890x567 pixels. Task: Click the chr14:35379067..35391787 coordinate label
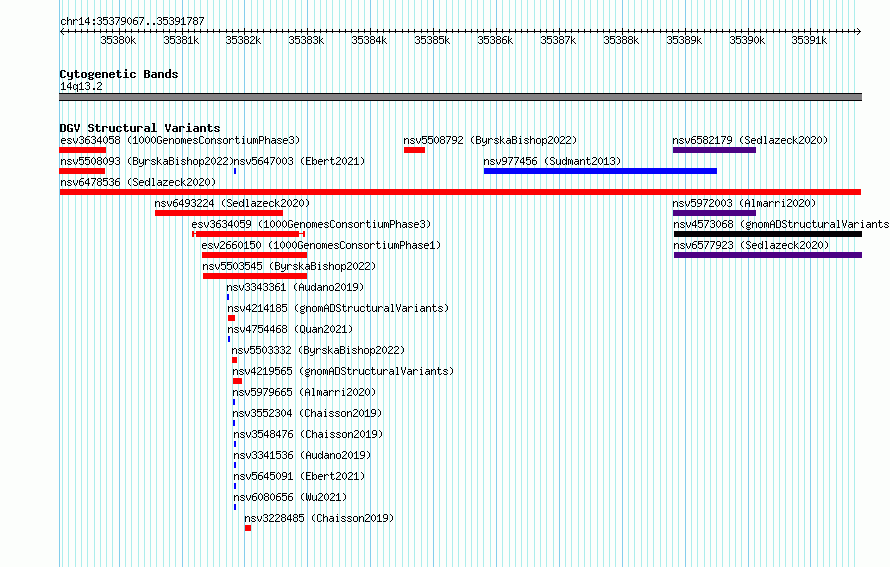pos(132,21)
